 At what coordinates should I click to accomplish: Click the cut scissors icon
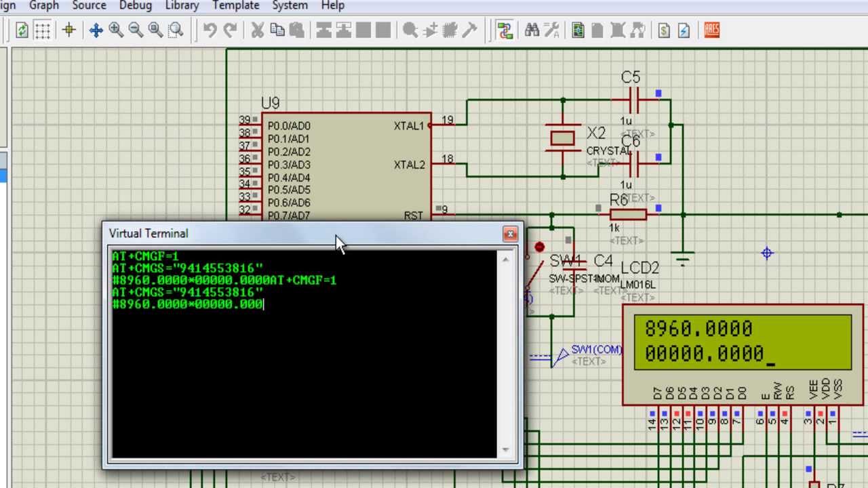point(257,30)
